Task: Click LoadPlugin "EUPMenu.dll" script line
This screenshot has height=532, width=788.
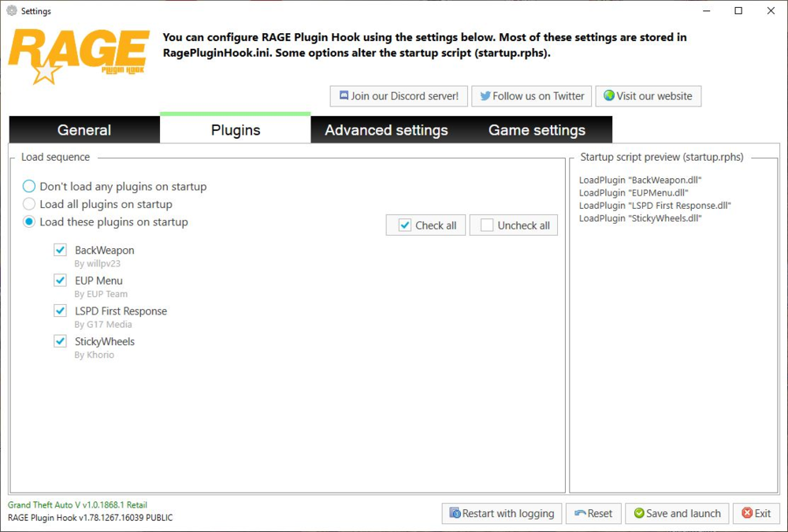Action: pos(634,192)
